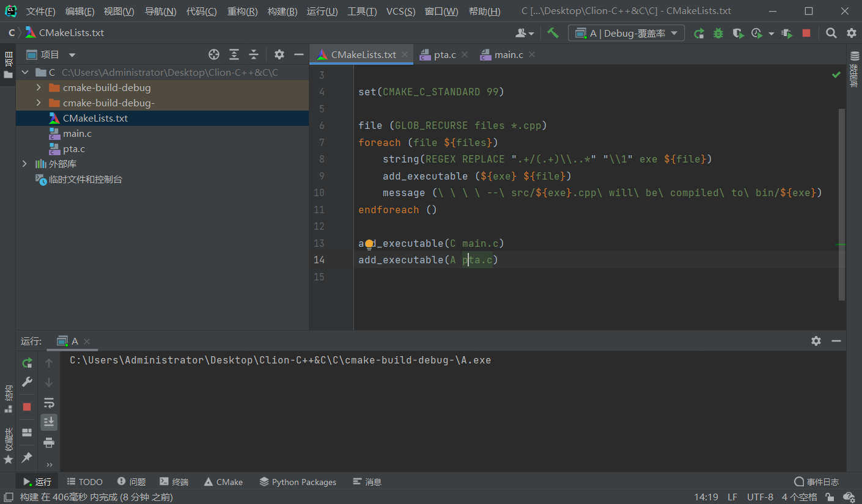Close the CMakeLists.txt editor tab
Viewport: 862px width, 504px height.
pyautogui.click(x=405, y=54)
